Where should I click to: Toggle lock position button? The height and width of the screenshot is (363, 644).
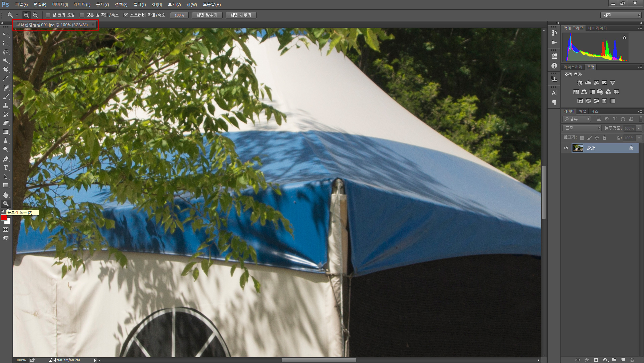(x=597, y=138)
